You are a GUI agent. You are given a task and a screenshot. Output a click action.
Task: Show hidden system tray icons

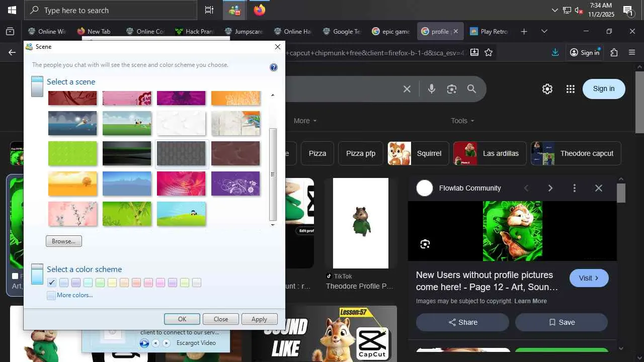click(555, 10)
